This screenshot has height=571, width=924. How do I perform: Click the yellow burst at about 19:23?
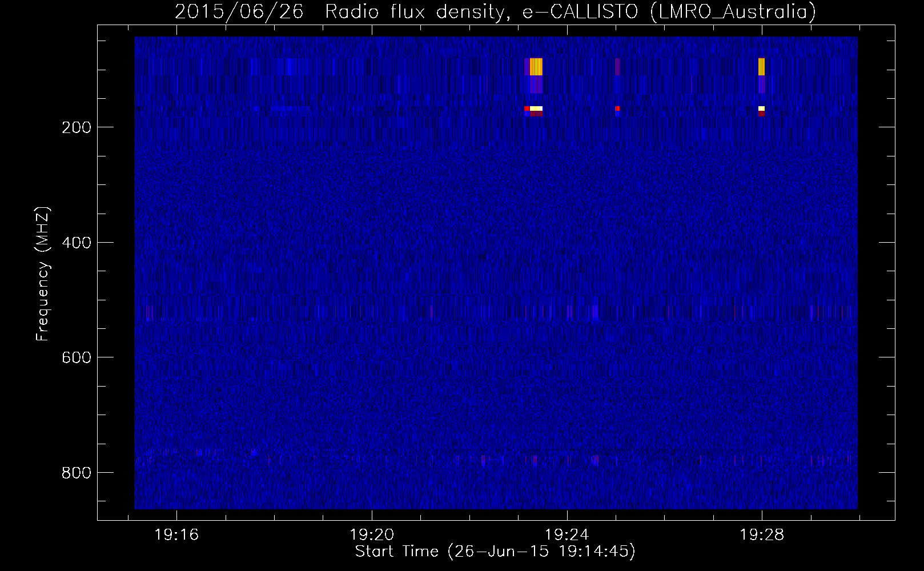pyautogui.click(x=536, y=67)
